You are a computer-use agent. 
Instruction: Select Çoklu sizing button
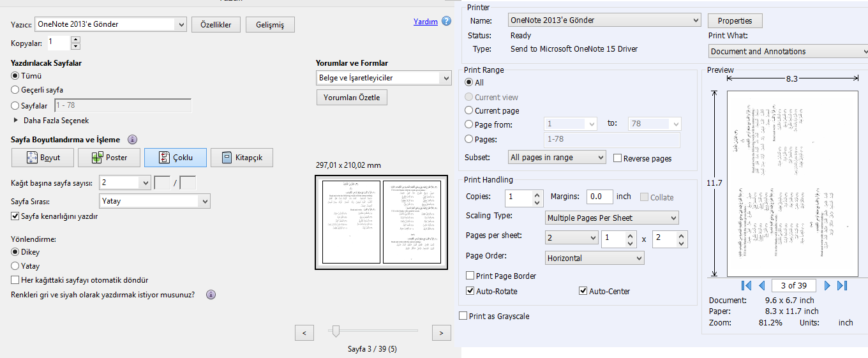click(x=176, y=158)
